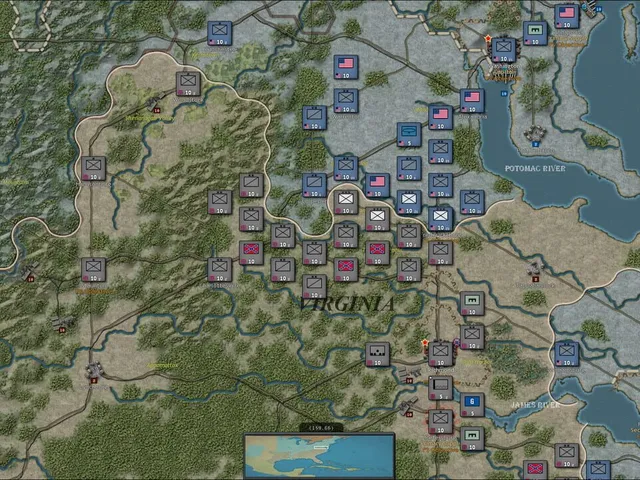The width and height of the screenshot is (640, 480).
Task: Select the Union HQ flag touching the Confederate frontline
Action: pyautogui.click(x=377, y=185)
